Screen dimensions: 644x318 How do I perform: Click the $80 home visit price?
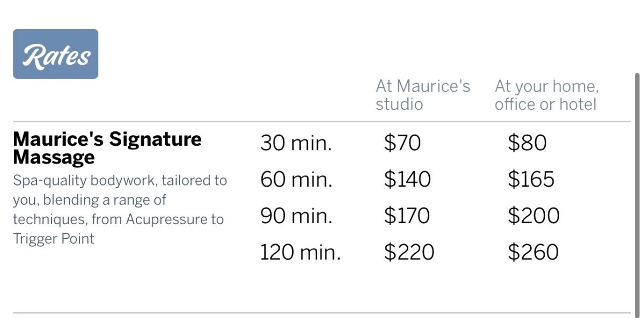[x=527, y=143]
